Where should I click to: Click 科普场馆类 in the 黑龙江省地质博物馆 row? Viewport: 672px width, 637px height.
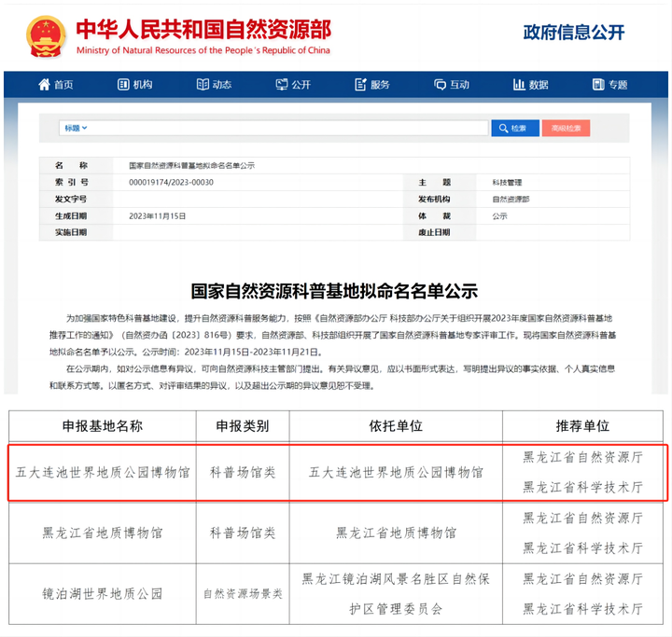pyautogui.click(x=243, y=533)
